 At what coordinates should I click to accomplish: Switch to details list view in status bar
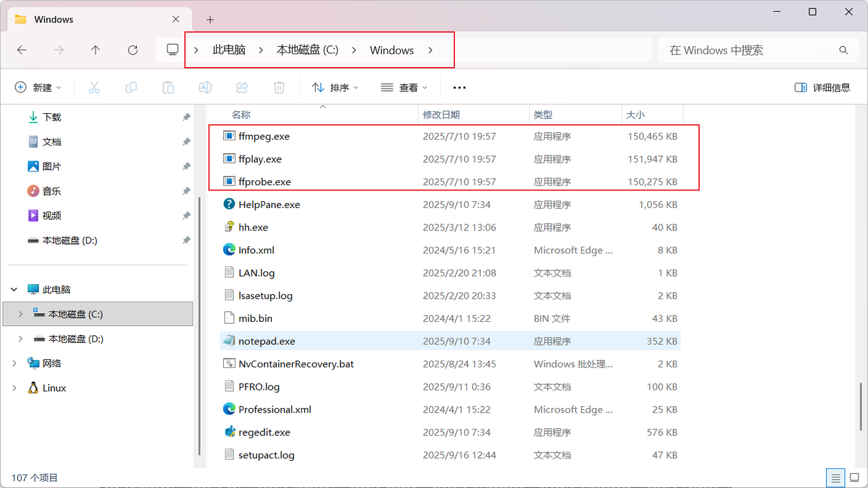point(836,478)
